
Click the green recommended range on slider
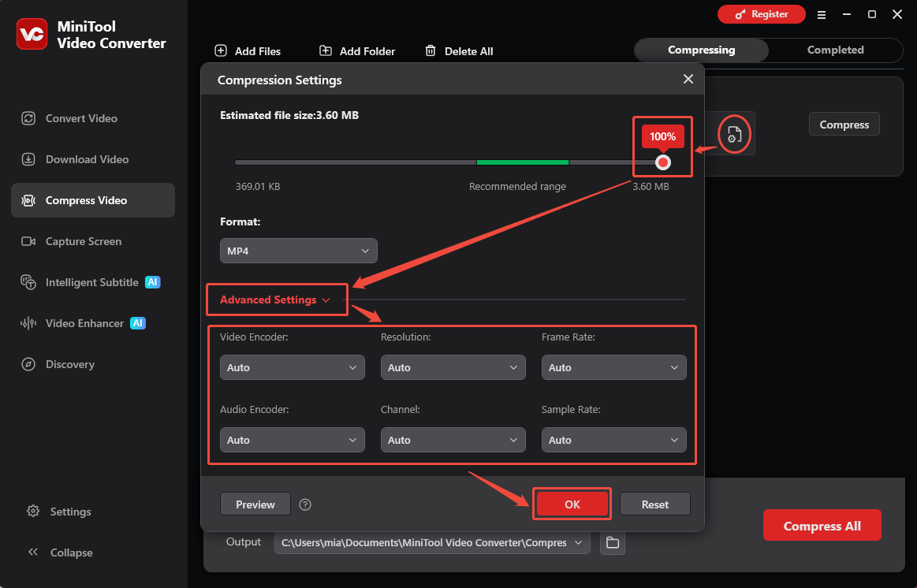pyautogui.click(x=523, y=162)
